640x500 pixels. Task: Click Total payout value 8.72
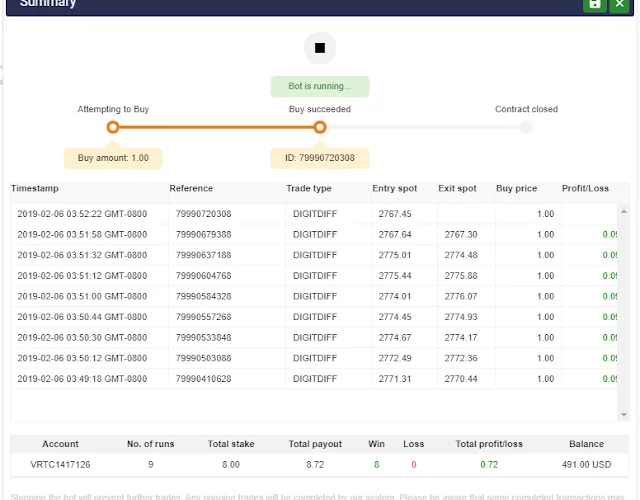pos(315,464)
